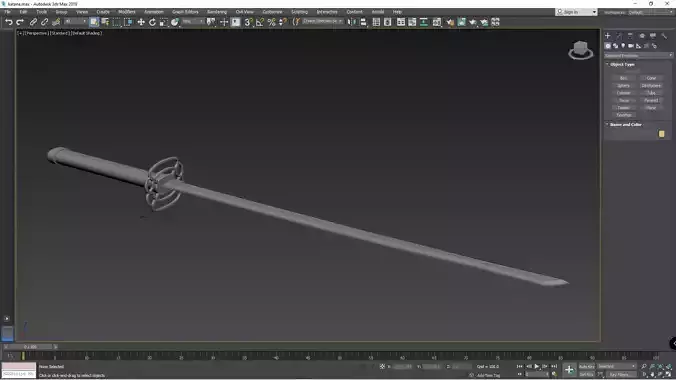Select the Unlink Selection tool

point(44,22)
